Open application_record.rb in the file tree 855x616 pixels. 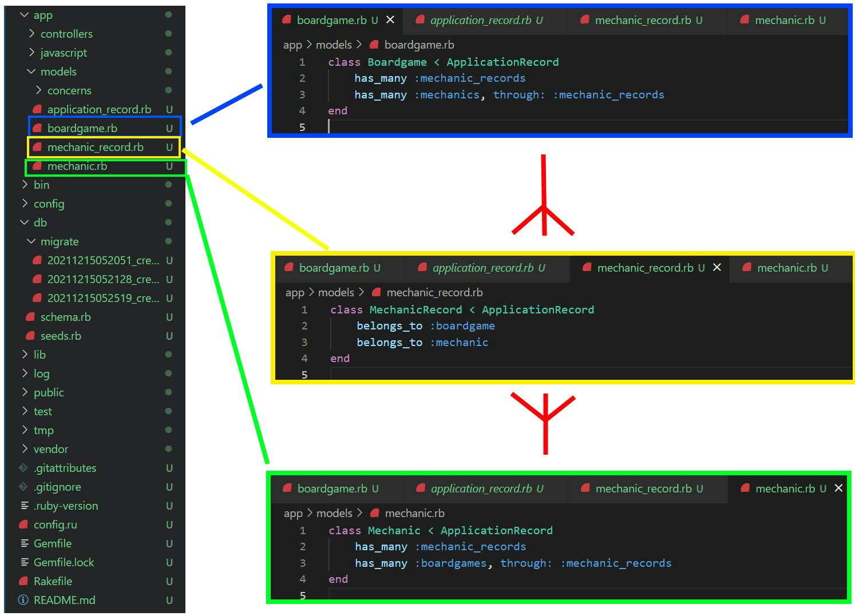(99, 109)
